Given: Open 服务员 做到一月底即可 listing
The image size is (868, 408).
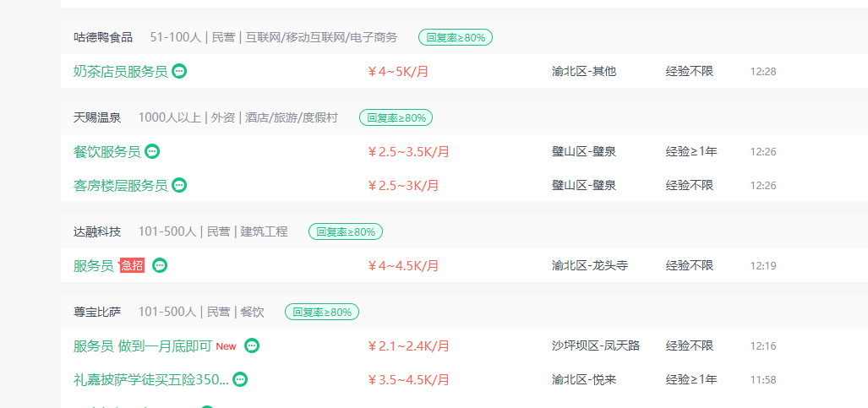Looking at the screenshot, I should [142, 346].
